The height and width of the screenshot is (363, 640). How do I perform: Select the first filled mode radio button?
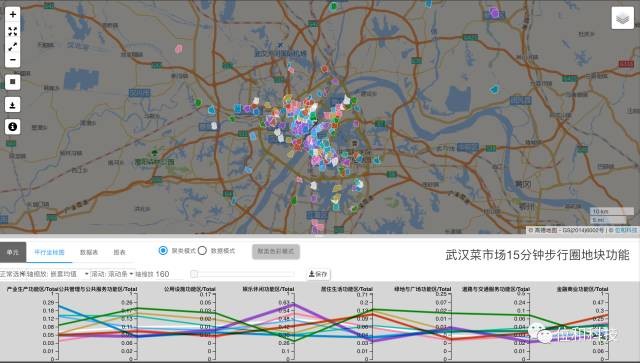pos(163,251)
